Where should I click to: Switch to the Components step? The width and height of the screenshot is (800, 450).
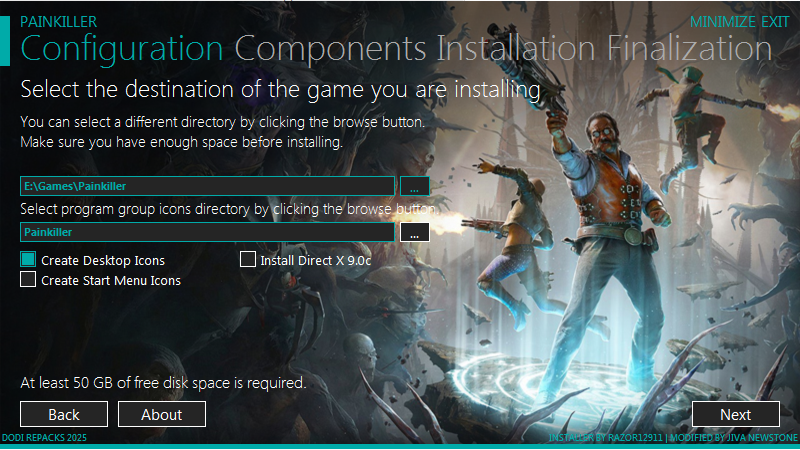click(330, 49)
